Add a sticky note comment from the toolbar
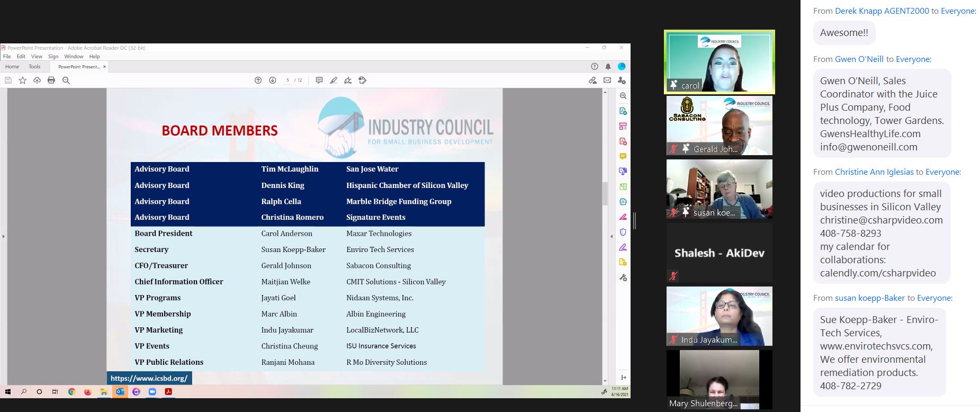 coord(319,80)
